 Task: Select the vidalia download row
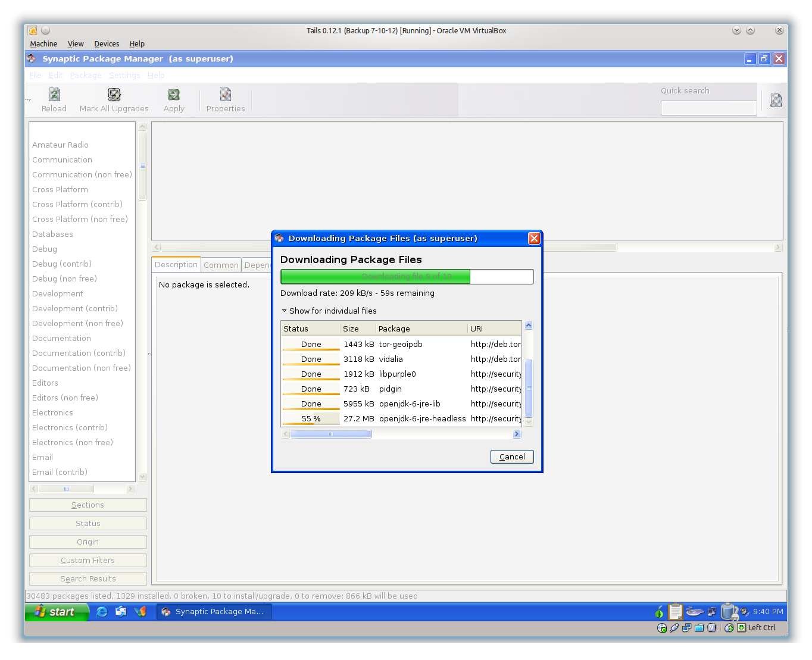click(401, 359)
